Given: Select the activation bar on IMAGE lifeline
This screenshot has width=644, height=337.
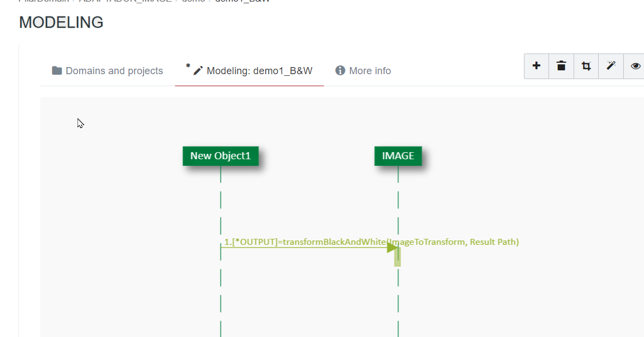Looking at the screenshot, I should coord(398,258).
